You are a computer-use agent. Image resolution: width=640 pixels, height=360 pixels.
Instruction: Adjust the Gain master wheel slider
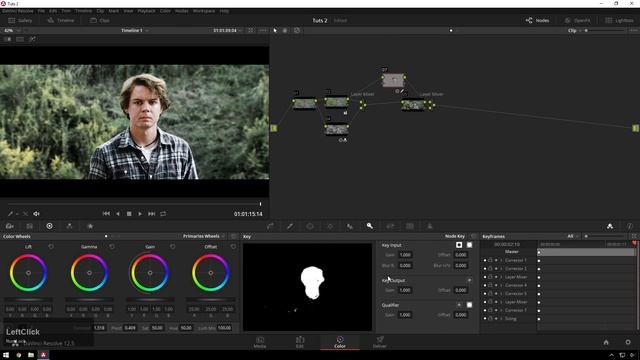point(150,300)
